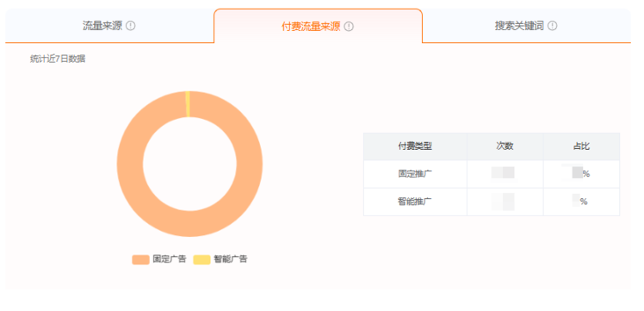The height and width of the screenshot is (311, 644).
Task: Click the 次数 column header
Action: tap(505, 146)
